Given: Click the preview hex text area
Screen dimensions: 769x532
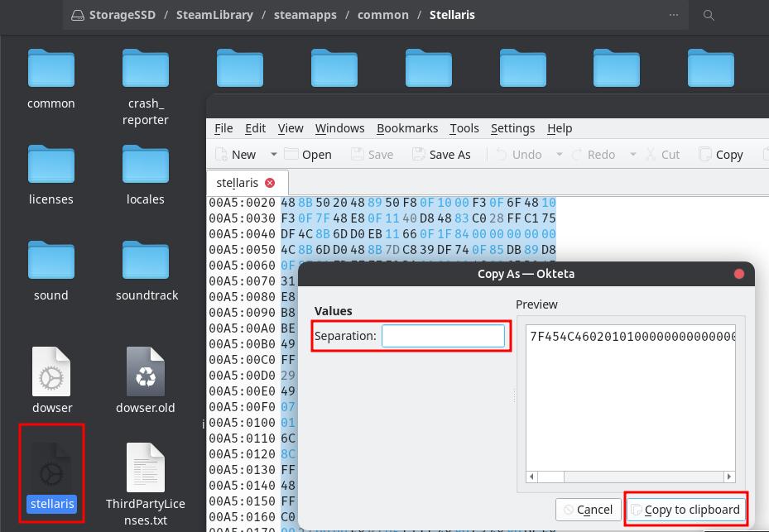Looking at the screenshot, I should click(631, 398).
